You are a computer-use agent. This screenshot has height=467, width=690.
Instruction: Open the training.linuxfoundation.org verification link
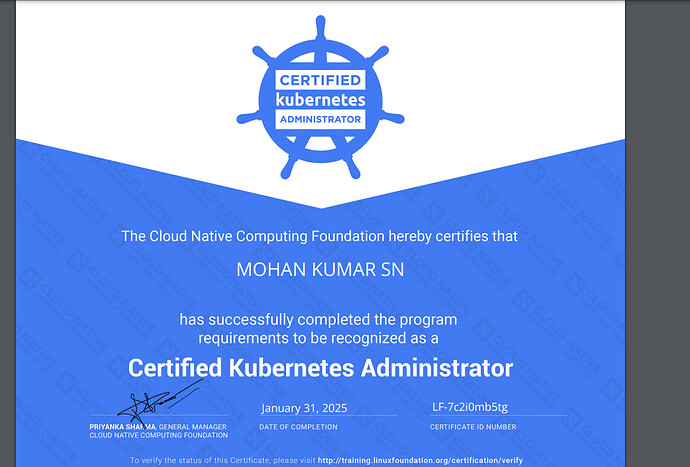420,460
